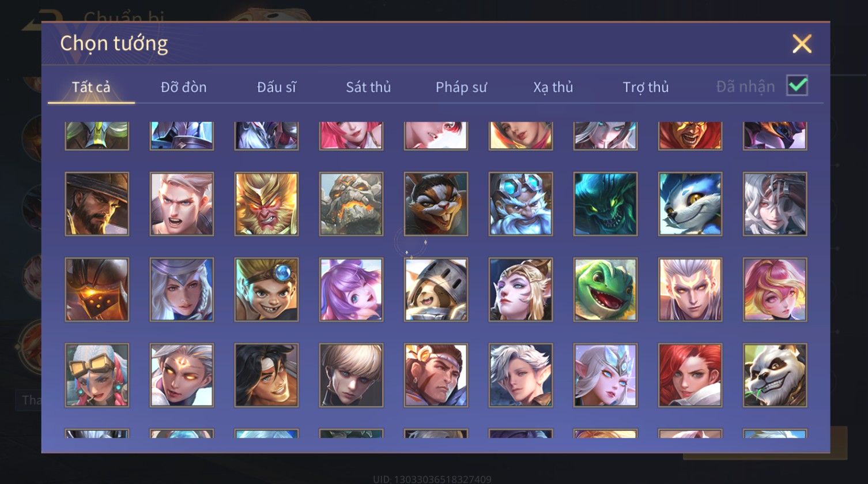Choose the red-haired woman hero portrait

pos(690,375)
